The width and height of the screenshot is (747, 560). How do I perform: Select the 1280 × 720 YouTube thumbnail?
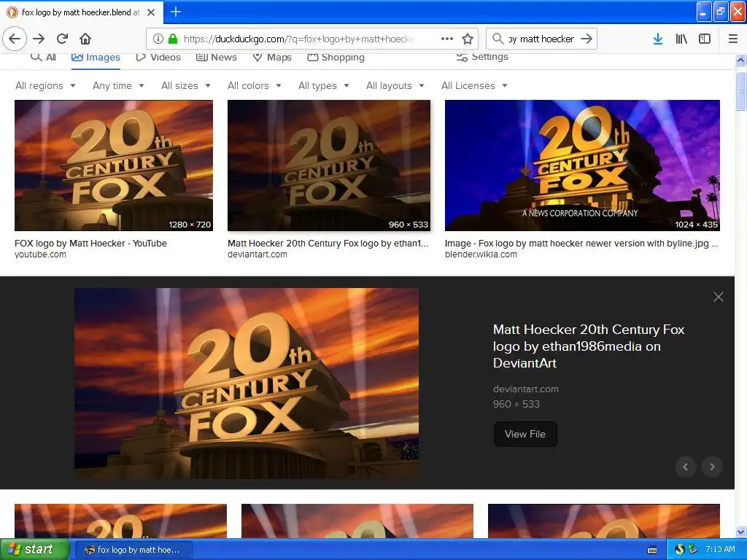click(113, 166)
